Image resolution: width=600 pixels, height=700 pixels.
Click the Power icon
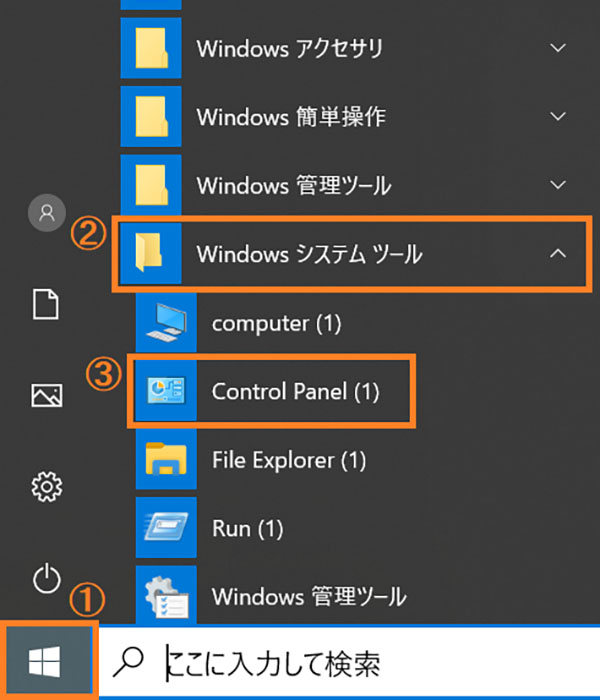click(46, 578)
